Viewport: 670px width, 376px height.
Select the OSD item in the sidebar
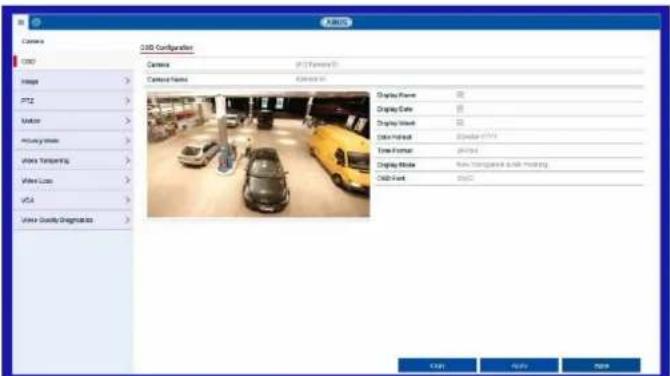click(73, 62)
